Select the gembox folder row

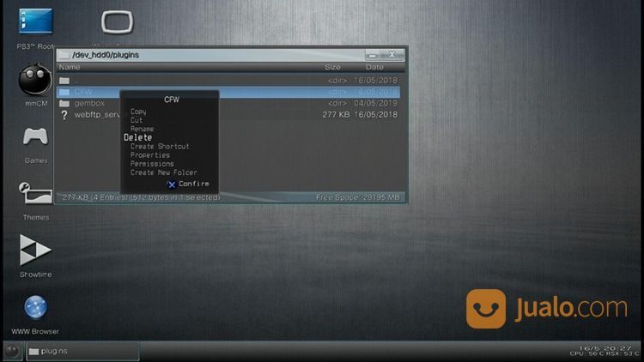tap(89, 103)
